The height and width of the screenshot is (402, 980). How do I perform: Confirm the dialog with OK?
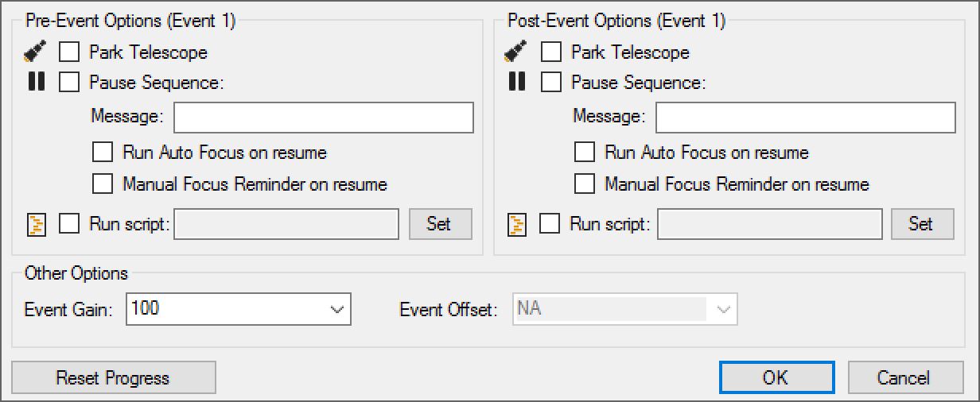(x=776, y=377)
